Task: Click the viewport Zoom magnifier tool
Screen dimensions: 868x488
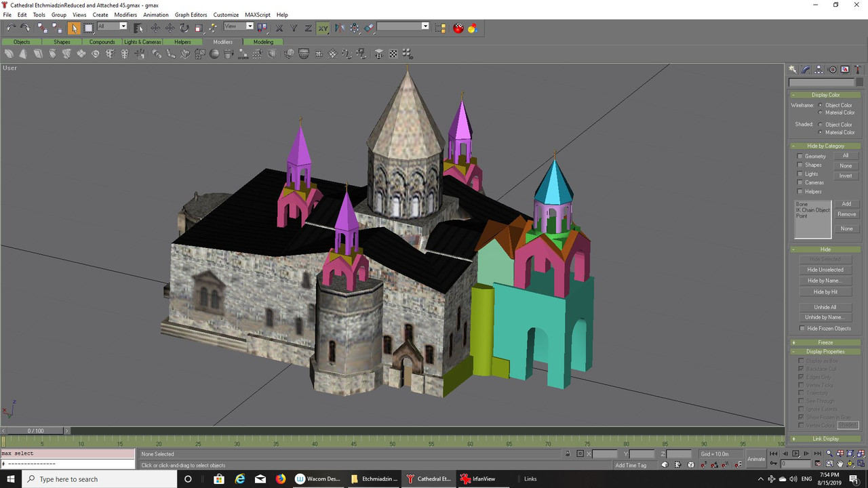Action: pos(829,453)
